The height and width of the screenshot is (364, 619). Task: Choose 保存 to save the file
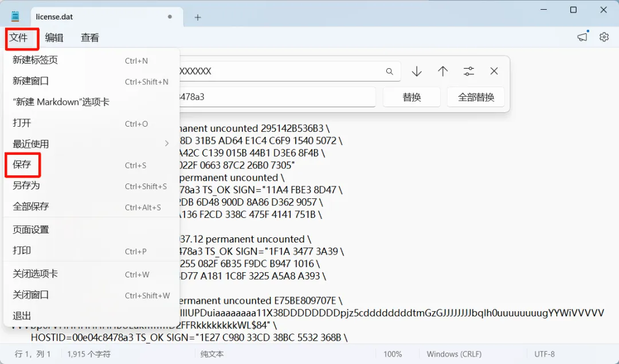click(x=92, y=165)
